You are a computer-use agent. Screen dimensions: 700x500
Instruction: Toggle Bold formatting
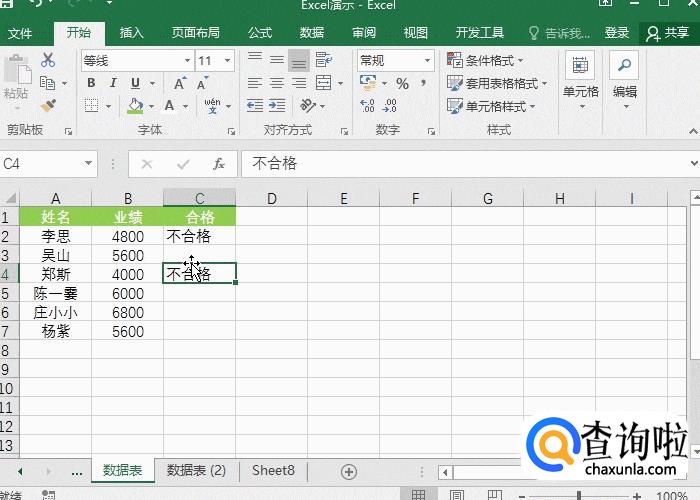[91, 83]
